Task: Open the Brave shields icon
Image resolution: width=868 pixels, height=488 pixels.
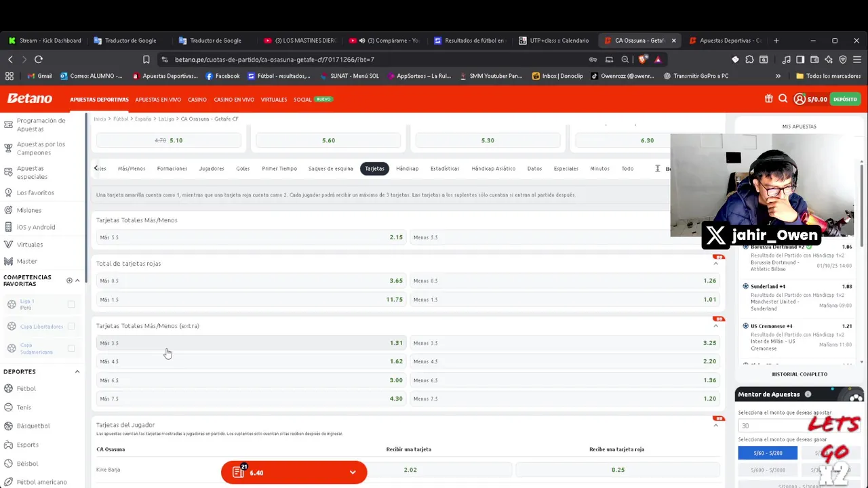Action: coord(643,60)
